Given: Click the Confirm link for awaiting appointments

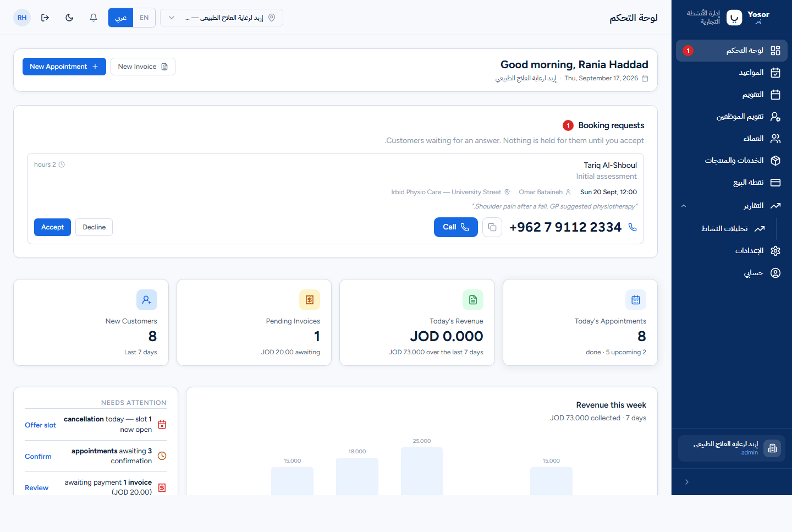Looking at the screenshot, I should [38, 457].
